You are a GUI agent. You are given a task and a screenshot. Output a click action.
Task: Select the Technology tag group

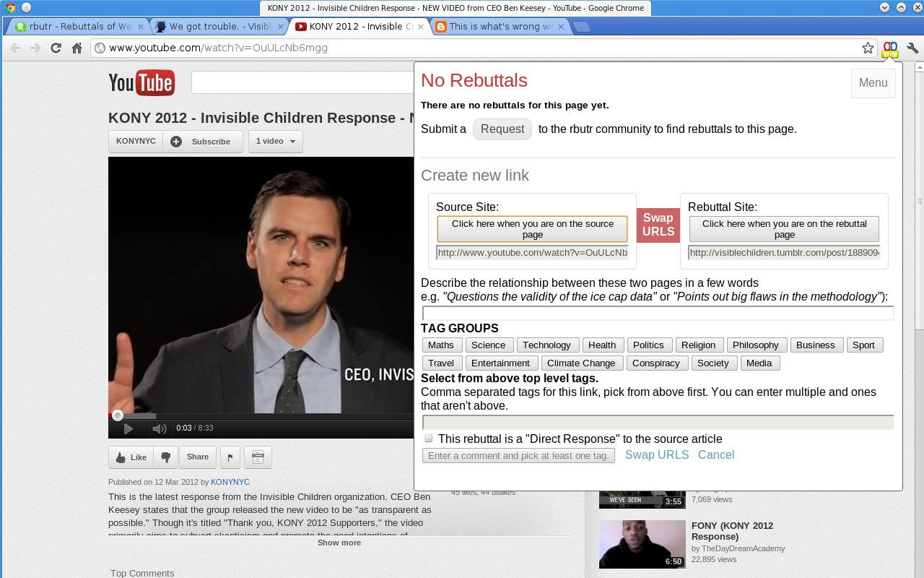tap(547, 345)
